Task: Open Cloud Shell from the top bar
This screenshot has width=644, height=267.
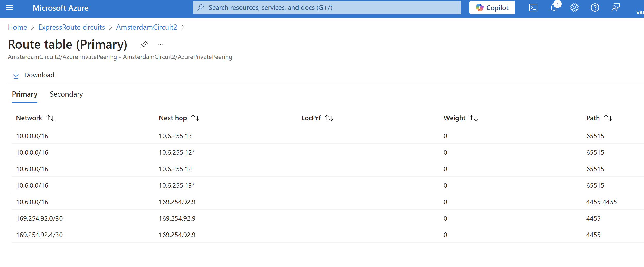Action: 533,8
